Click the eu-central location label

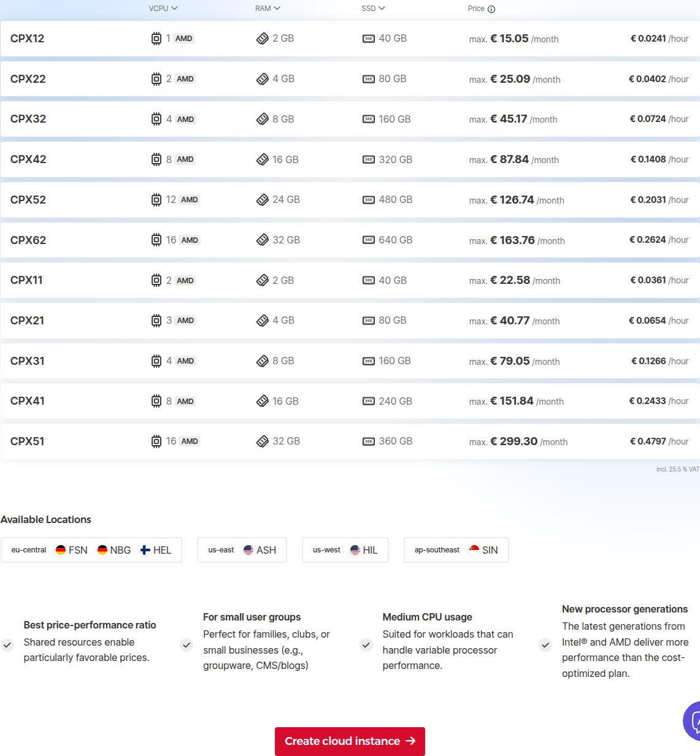tap(29, 550)
